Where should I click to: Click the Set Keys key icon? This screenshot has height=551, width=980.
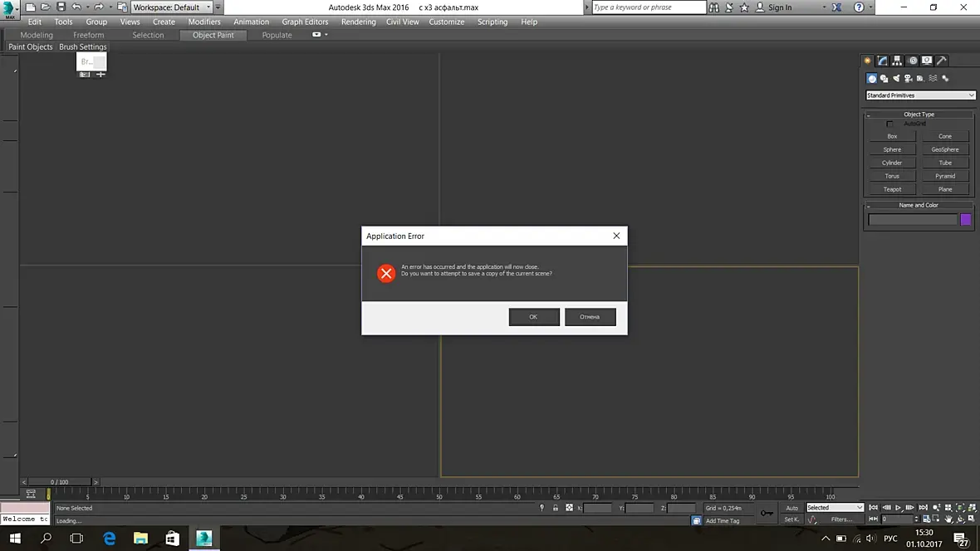[x=767, y=514]
